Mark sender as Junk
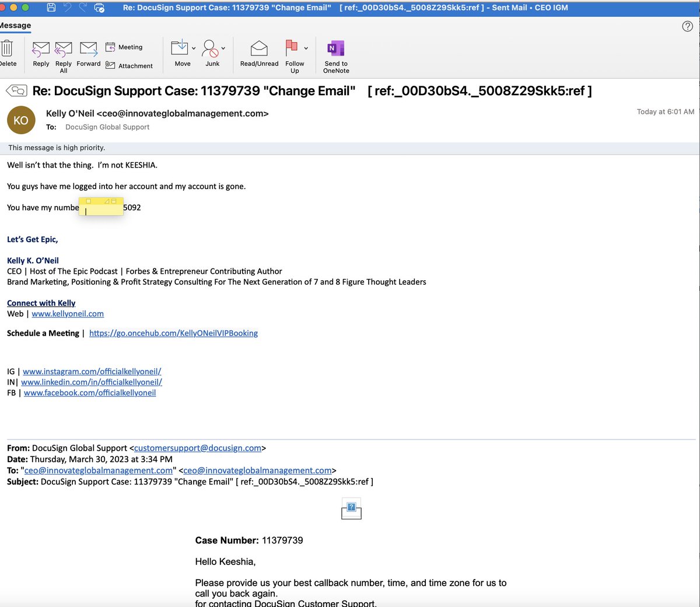 pyautogui.click(x=209, y=48)
